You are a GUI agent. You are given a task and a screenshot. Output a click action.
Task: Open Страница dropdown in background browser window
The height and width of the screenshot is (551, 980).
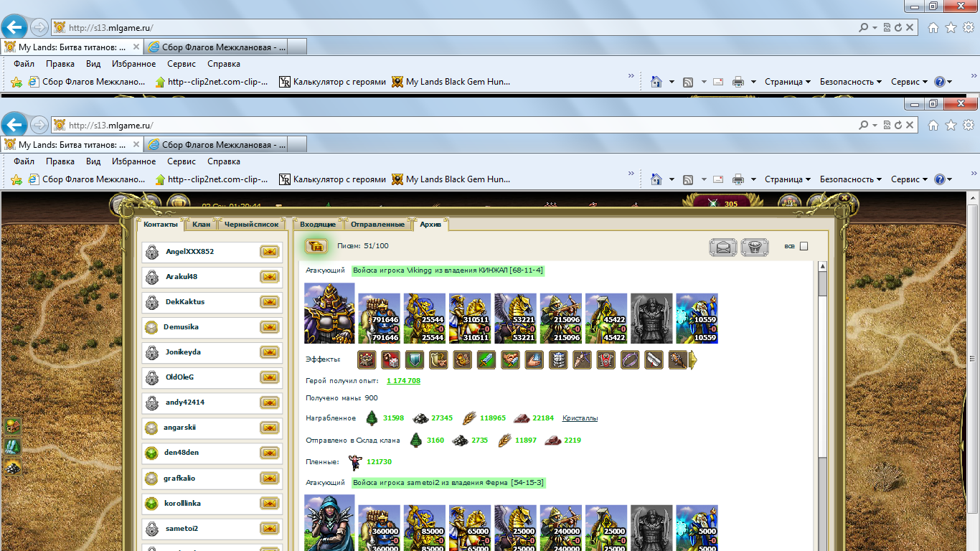788,82
